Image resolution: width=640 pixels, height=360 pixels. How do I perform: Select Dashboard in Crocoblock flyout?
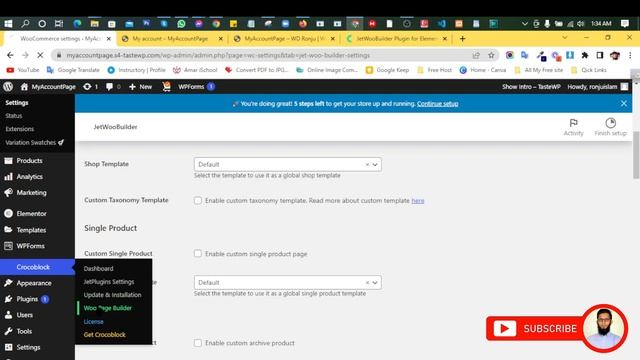[98, 269]
